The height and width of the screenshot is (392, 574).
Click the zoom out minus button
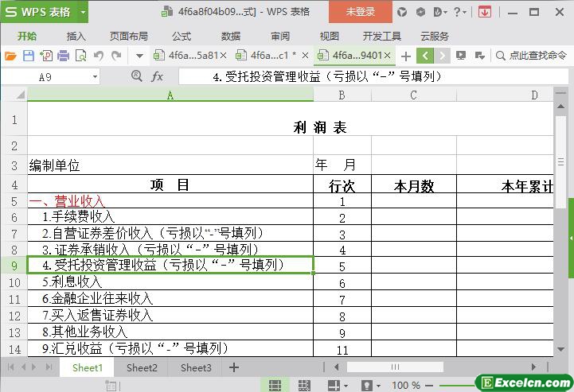click(x=429, y=386)
